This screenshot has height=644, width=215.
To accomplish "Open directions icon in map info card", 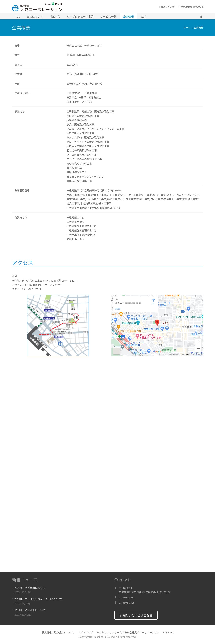I will (x=153, y=300).
